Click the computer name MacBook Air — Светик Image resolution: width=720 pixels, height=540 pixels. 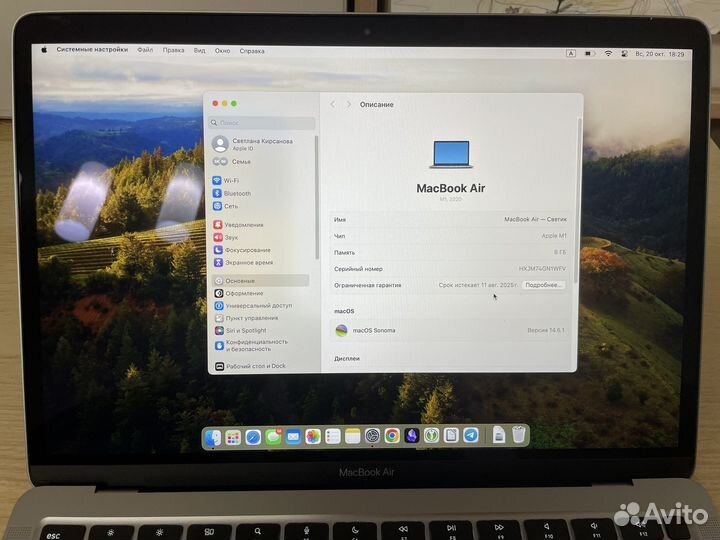(x=535, y=219)
